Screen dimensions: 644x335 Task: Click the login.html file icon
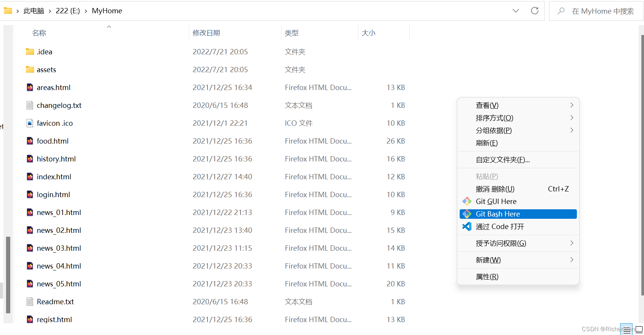(x=30, y=194)
